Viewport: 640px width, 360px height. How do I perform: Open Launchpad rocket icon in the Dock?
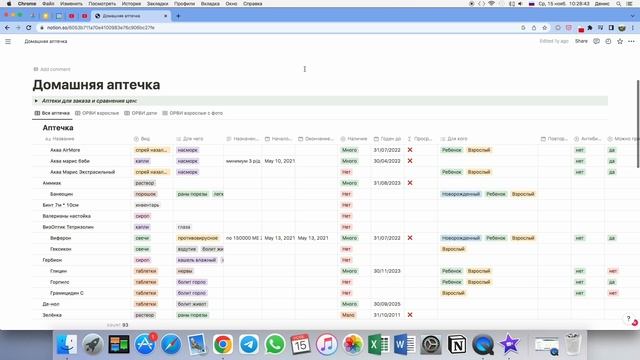click(93, 344)
